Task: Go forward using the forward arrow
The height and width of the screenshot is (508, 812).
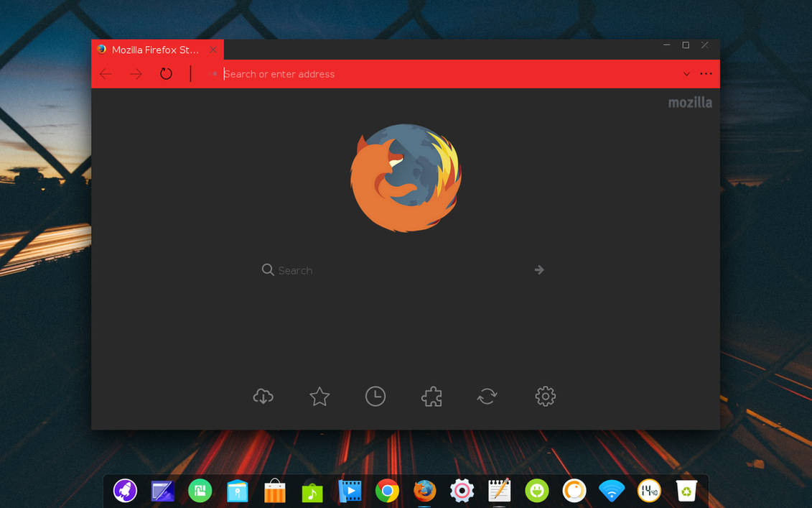Action: 136,74
